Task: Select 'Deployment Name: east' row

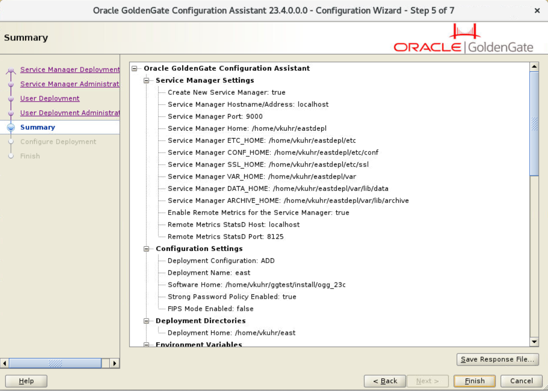Action: [209, 273]
